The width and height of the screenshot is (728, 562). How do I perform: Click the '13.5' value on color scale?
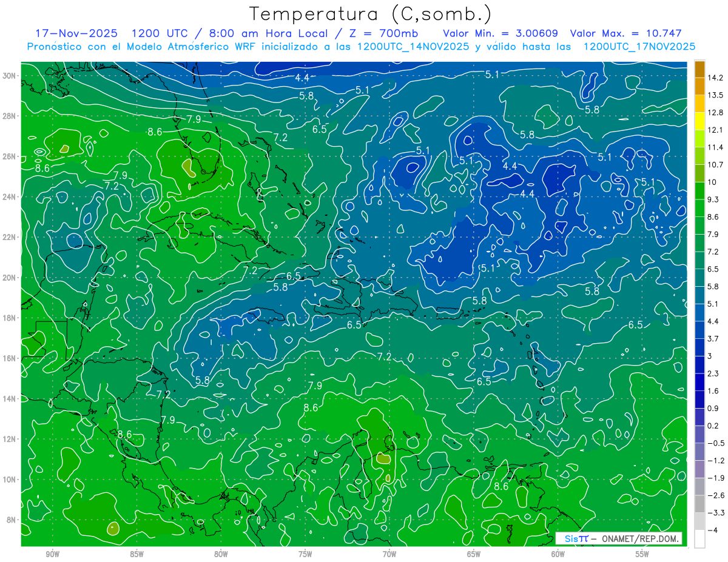pos(716,95)
